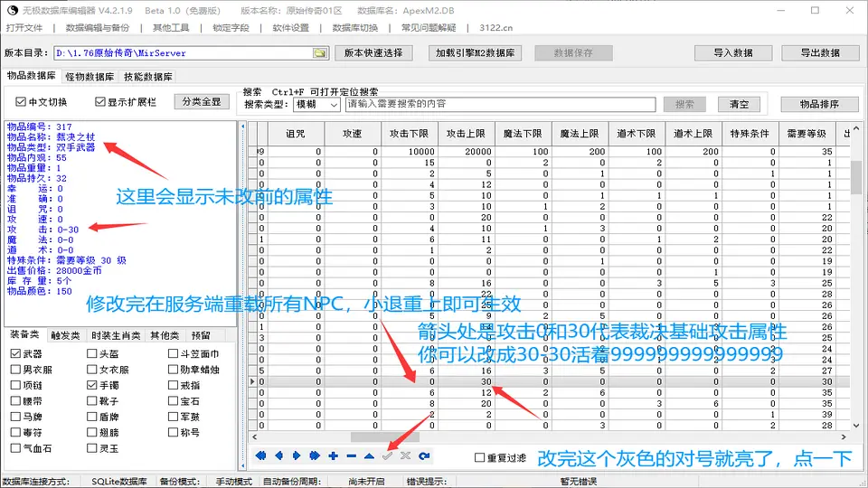Open the 常见问题解疑 menu
The image size is (868, 488).
[x=429, y=28]
